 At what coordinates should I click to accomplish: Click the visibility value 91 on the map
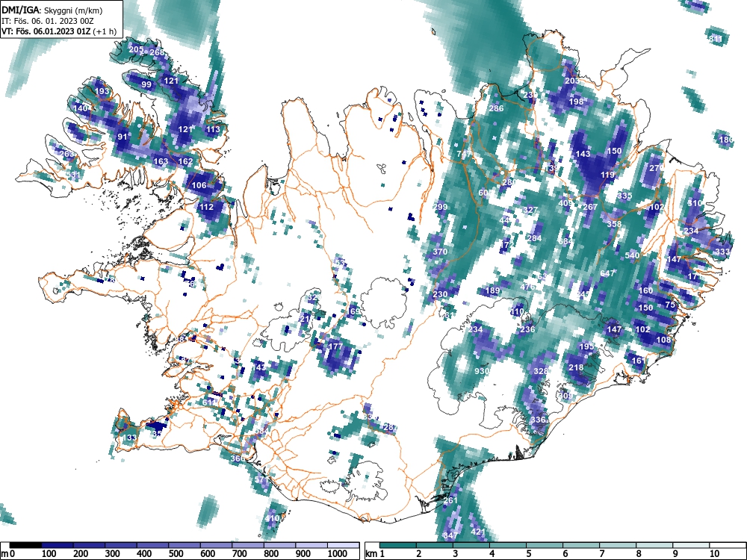click(x=123, y=137)
